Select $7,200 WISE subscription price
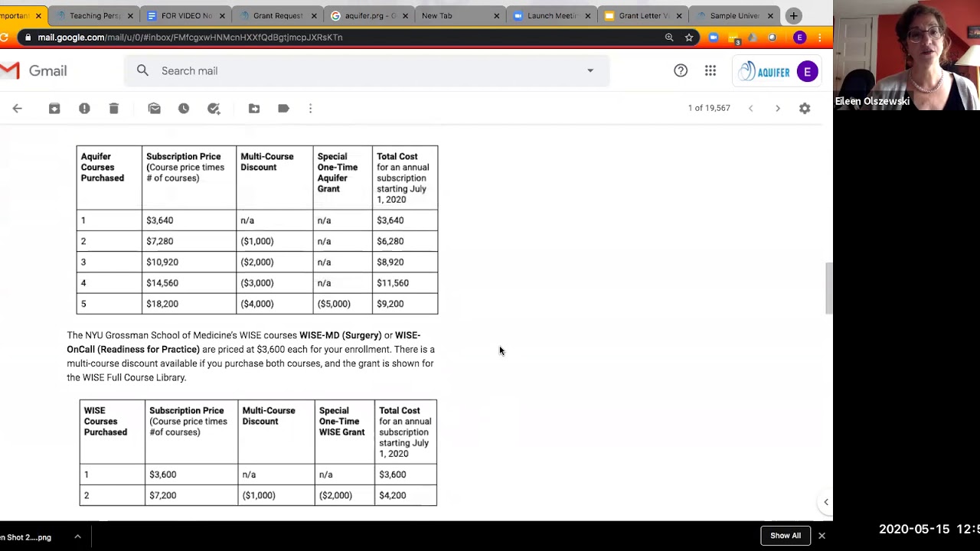 click(x=162, y=495)
